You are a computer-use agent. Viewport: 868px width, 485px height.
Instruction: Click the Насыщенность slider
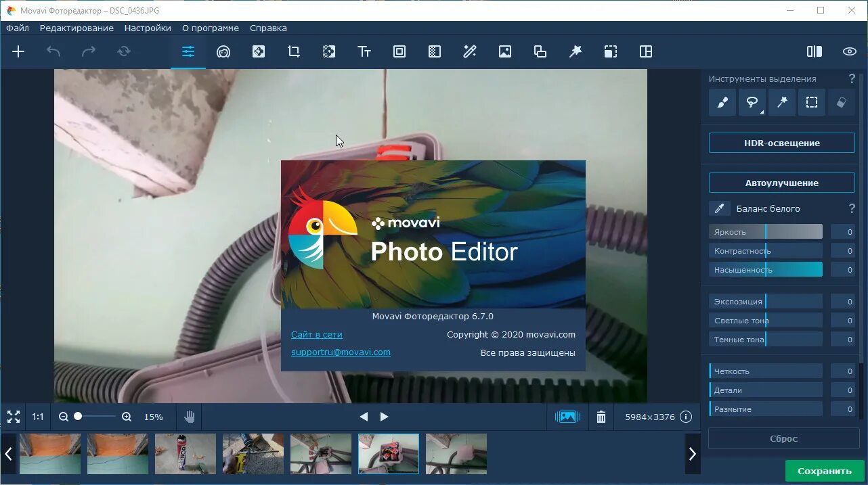[x=766, y=269]
